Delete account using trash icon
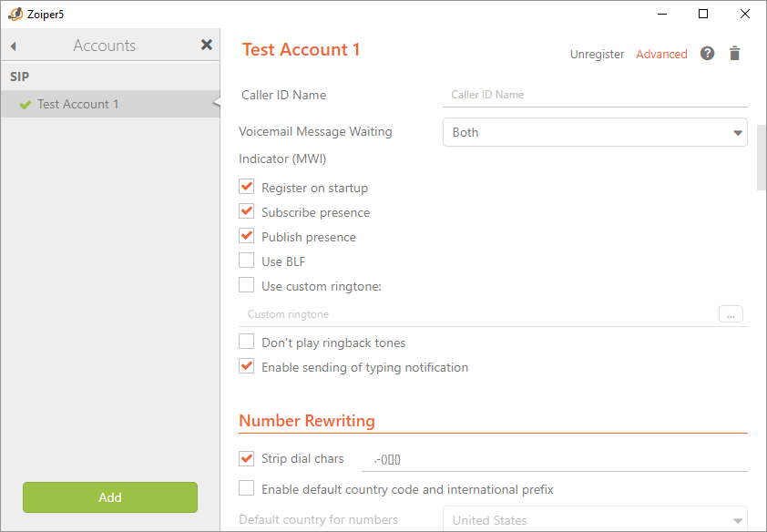Viewport: 767px width, 532px height. (x=735, y=54)
